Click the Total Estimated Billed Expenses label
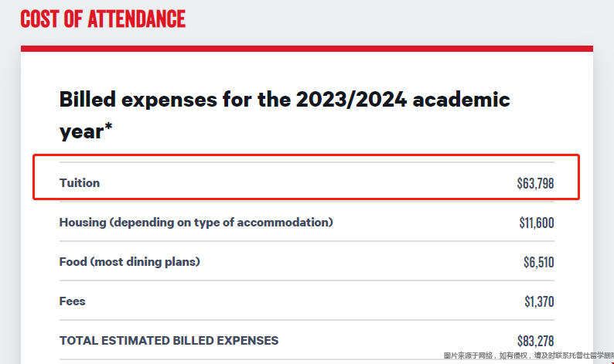The height and width of the screenshot is (364, 614). point(169,341)
